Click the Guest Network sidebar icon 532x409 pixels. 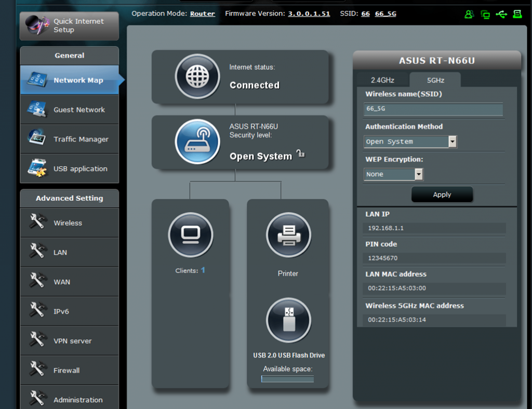point(37,109)
